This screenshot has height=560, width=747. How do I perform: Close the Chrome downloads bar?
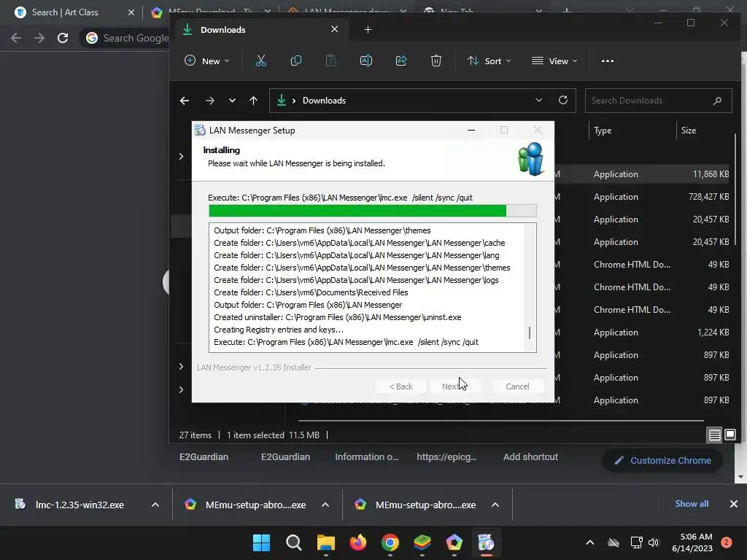pyautogui.click(x=734, y=504)
